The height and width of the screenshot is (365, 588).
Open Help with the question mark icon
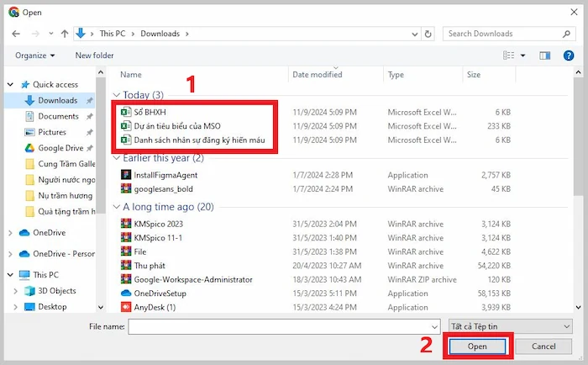569,56
